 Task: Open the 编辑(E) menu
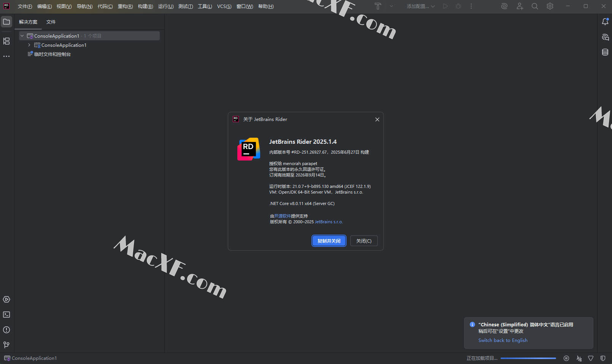pyautogui.click(x=45, y=6)
